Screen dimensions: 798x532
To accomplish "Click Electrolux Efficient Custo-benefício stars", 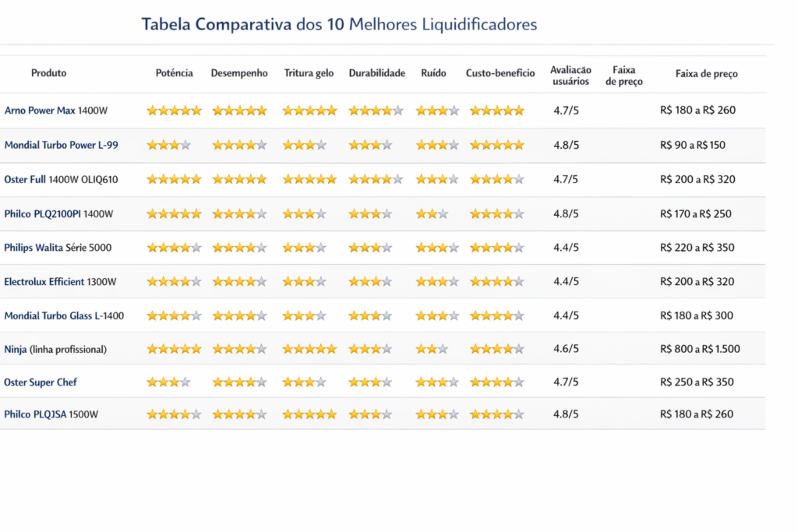I will point(496,281).
